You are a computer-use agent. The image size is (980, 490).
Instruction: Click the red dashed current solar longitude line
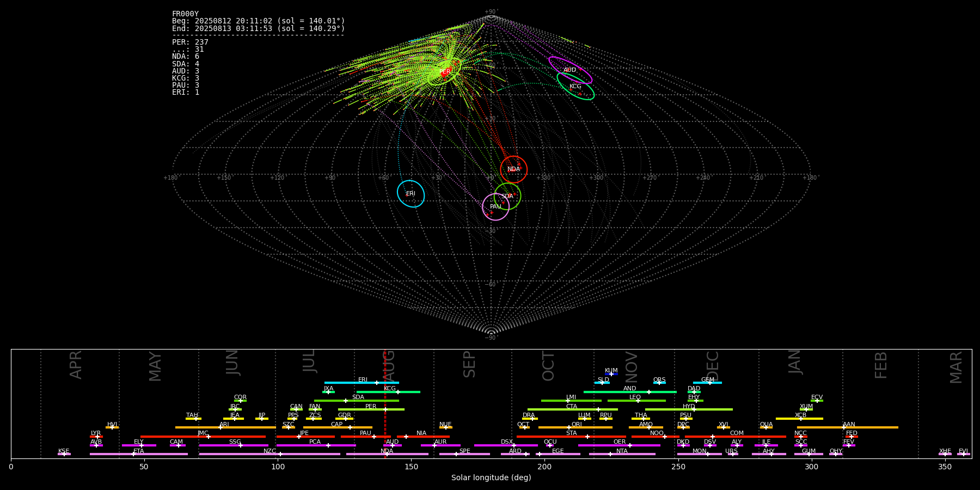[x=385, y=403]
